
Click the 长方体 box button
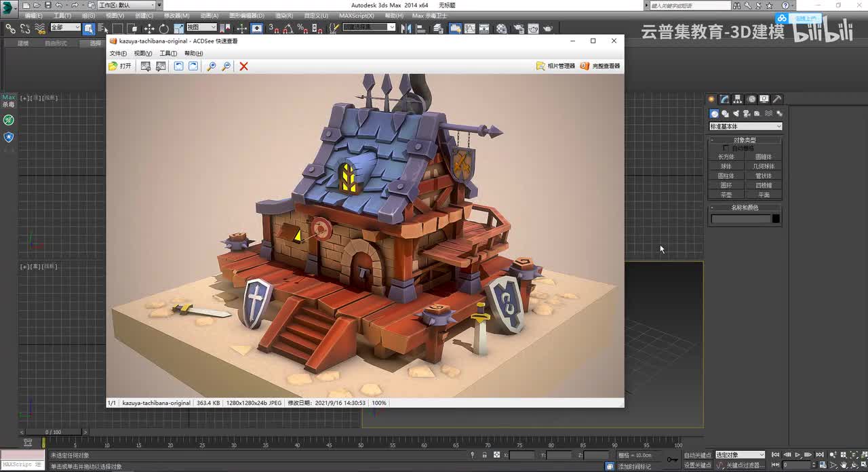coord(726,157)
